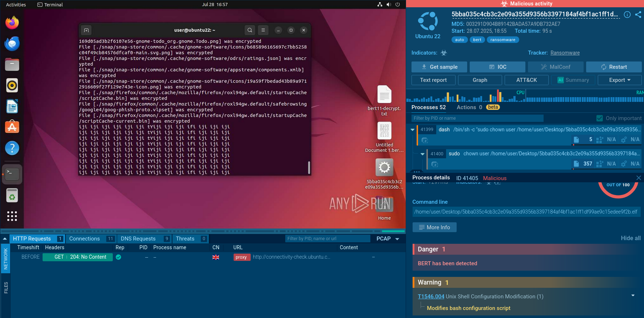Open the Graph view button
Screen dimensions: 644x318
(480, 80)
